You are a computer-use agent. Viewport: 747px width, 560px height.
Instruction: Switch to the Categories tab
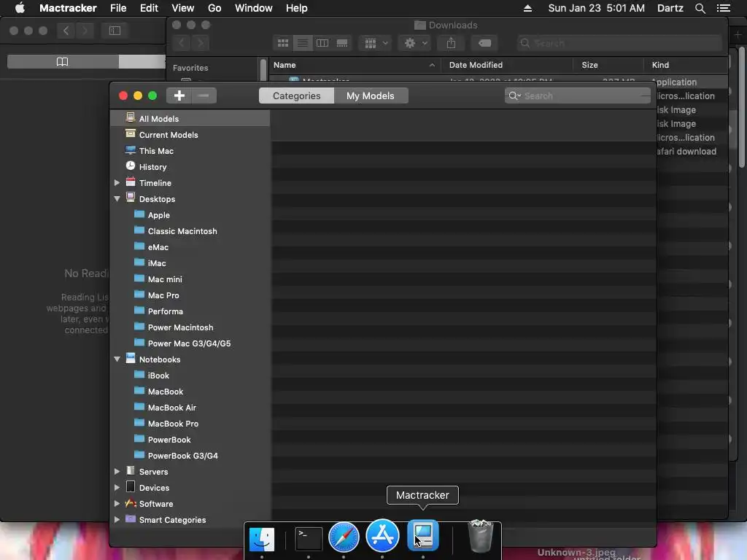296,96
